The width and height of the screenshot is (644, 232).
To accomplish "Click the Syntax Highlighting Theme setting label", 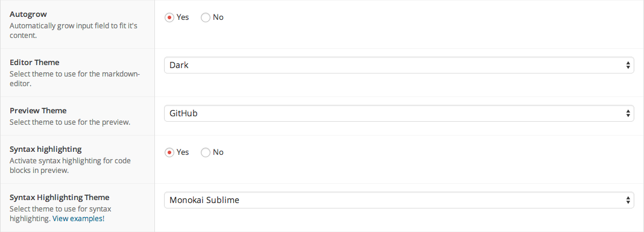I will (x=60, y=197).
